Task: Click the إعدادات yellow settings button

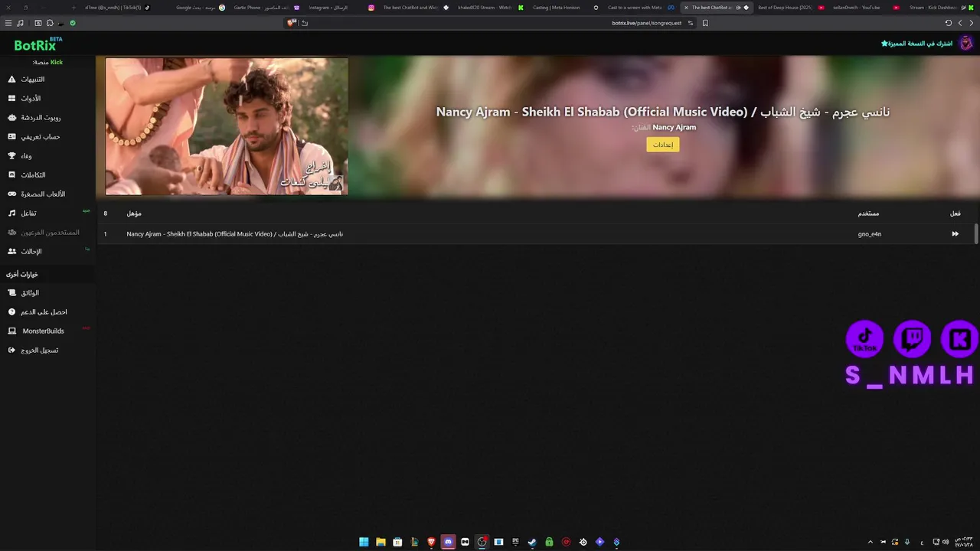Action: pyautogui.click(x=662, y=145)
